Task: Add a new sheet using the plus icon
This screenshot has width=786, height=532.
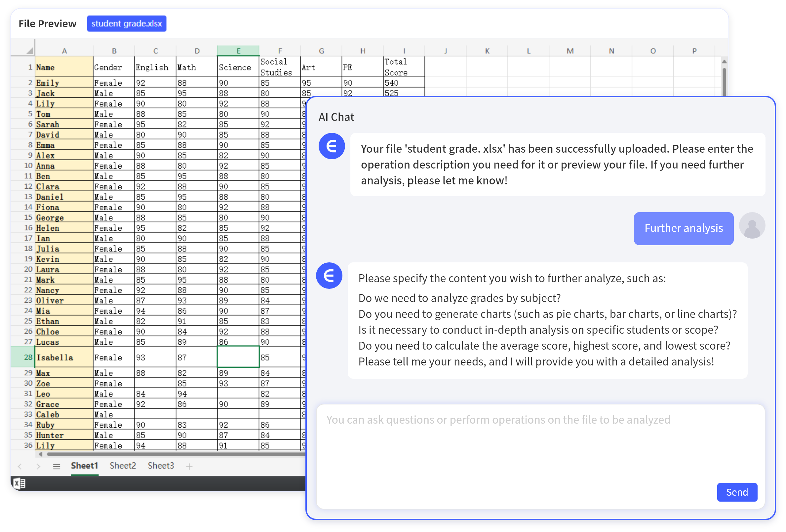Action: 189,466
